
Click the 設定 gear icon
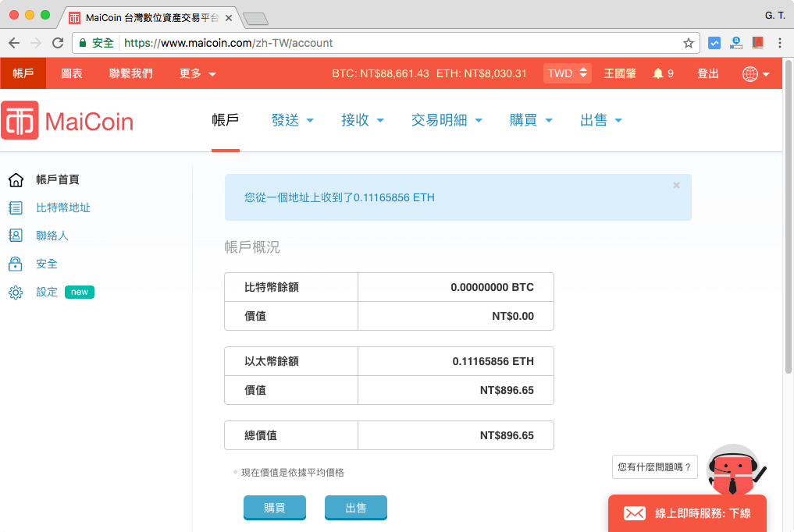point(16,293)
